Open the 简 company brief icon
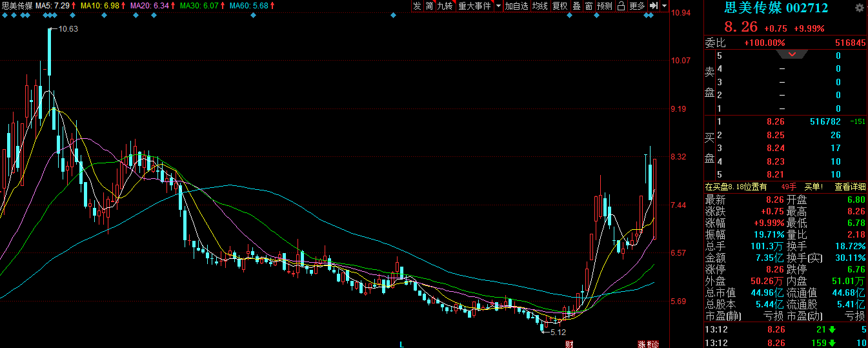The width and height of the screenshot is (868, 348). (429, 6)
